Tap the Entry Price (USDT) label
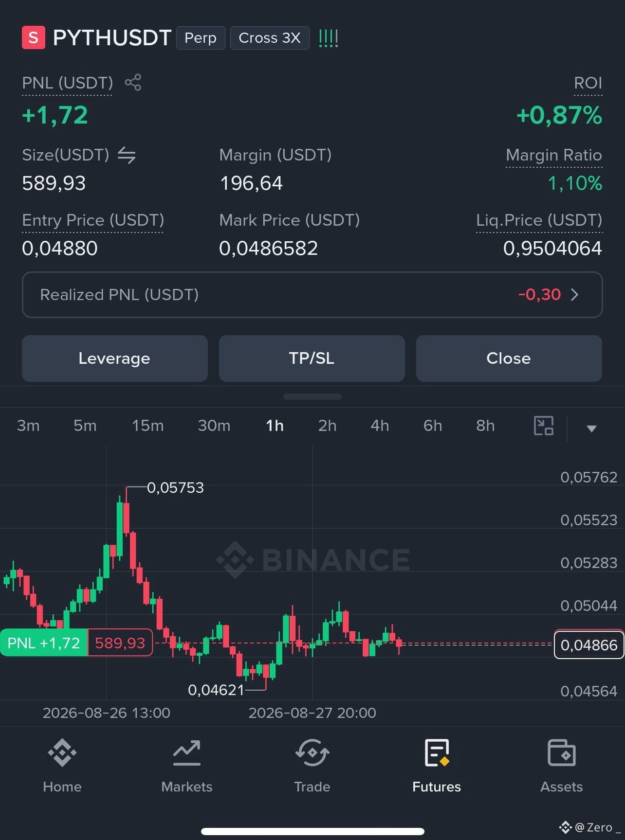 click(93, 220)
